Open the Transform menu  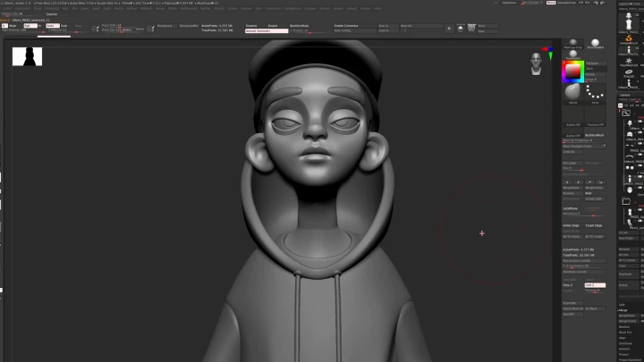pos(273,8)
